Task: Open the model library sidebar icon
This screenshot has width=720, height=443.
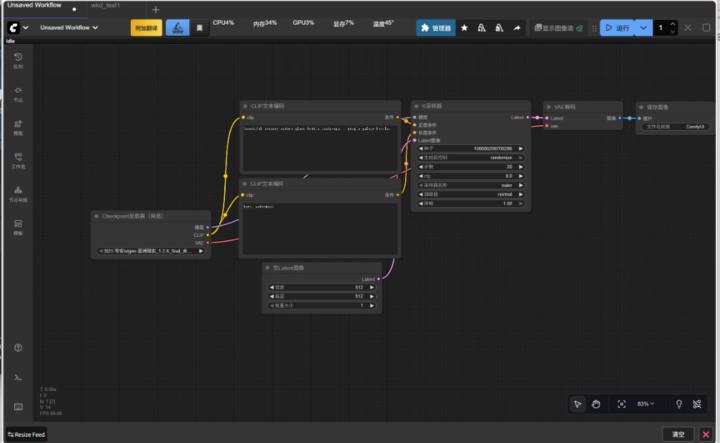Action: 18,127
